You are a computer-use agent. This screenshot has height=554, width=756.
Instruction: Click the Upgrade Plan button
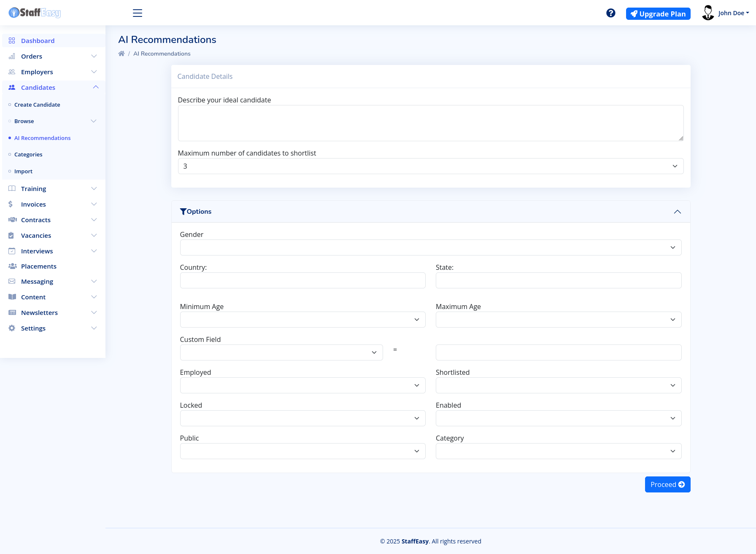[x=658, y=14]
